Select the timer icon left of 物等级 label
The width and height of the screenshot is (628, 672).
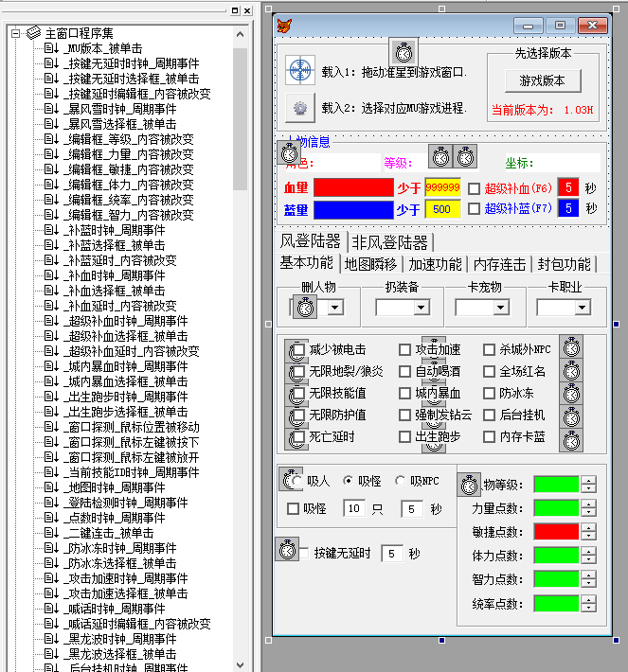pos(469,485)
